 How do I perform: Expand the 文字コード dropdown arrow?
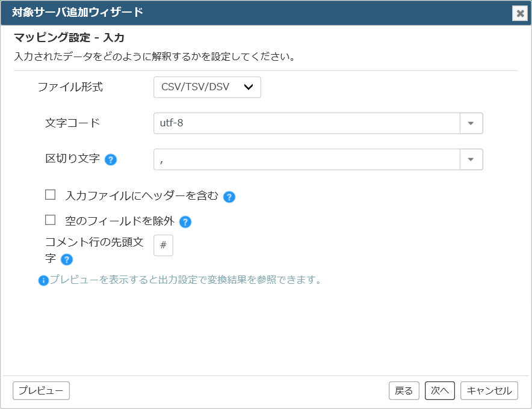pos(471,123)
